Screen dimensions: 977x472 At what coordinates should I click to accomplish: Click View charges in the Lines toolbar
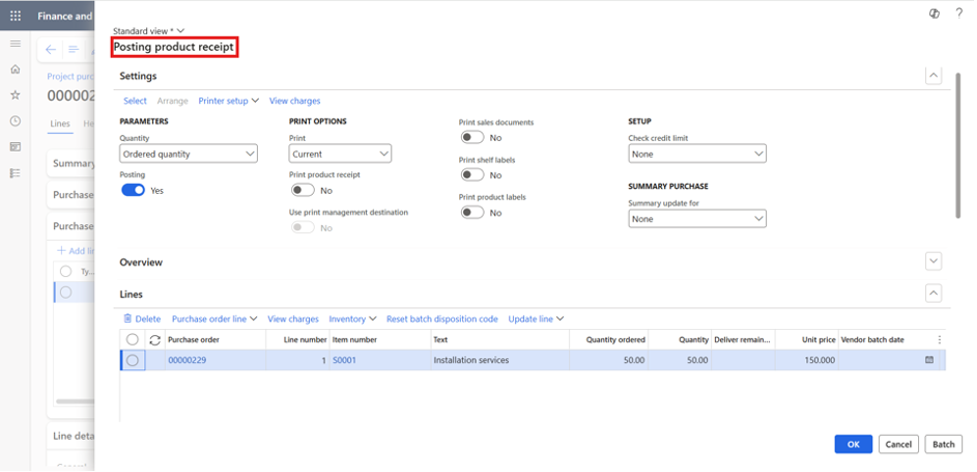point(293,319)
